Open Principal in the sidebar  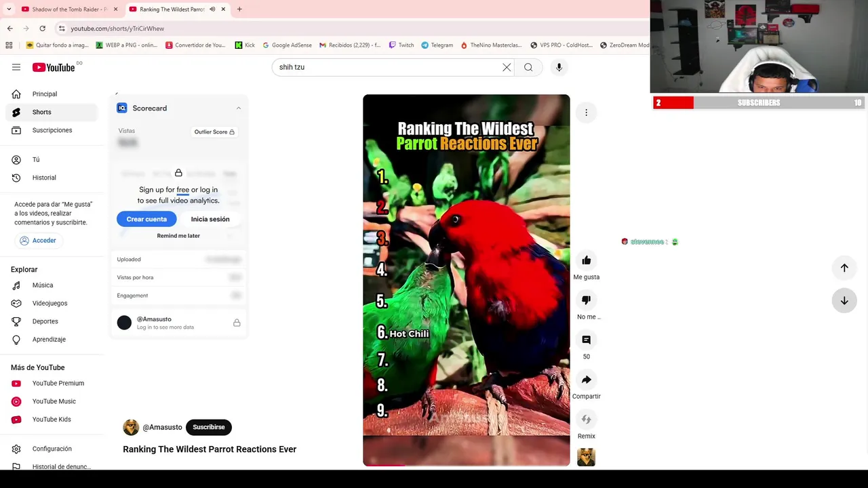point(52,94)
